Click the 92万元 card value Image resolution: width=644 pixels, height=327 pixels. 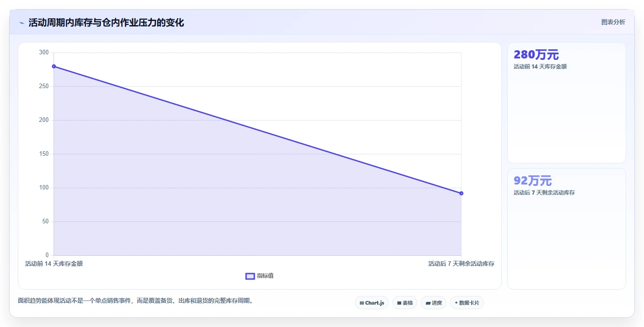[x=532, y=181]
